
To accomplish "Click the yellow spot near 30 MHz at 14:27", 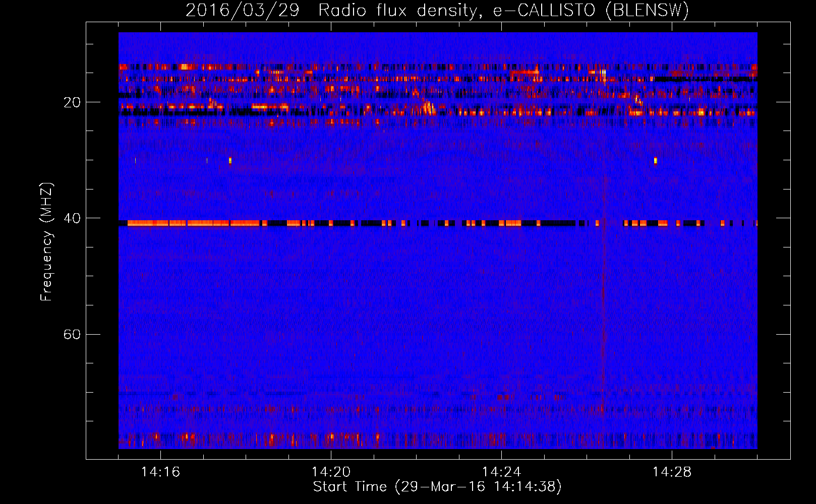I will point(655,161).
